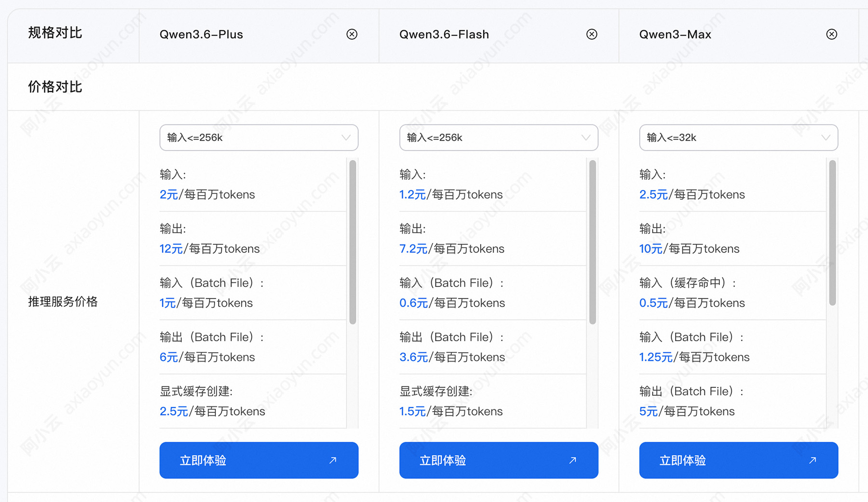Click the 1.5元 explicit cache creation price
The height and width of the screenshot is (502, 868).
click(413, 411)
